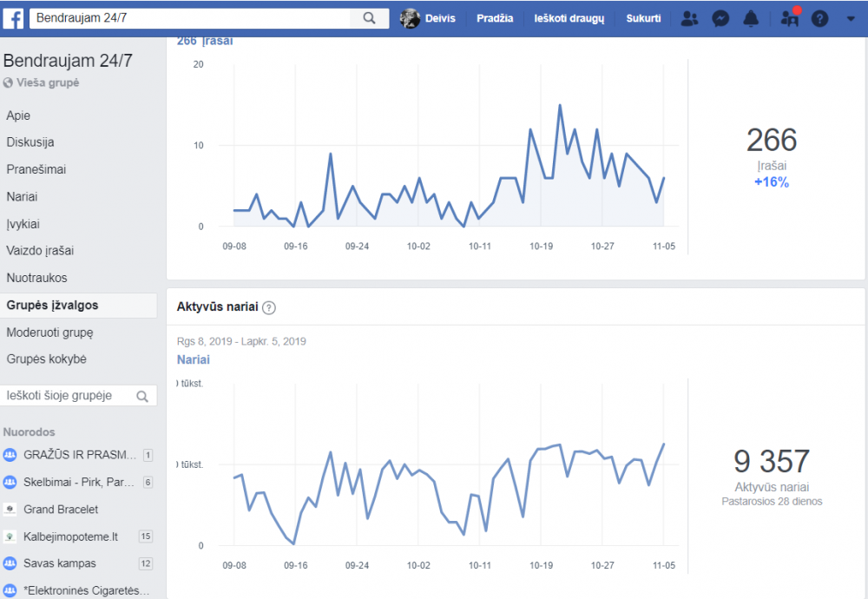Click the help icon beside Aktyvūs nariai
This screenshot has width=868, height=599.
click(269, 308)
